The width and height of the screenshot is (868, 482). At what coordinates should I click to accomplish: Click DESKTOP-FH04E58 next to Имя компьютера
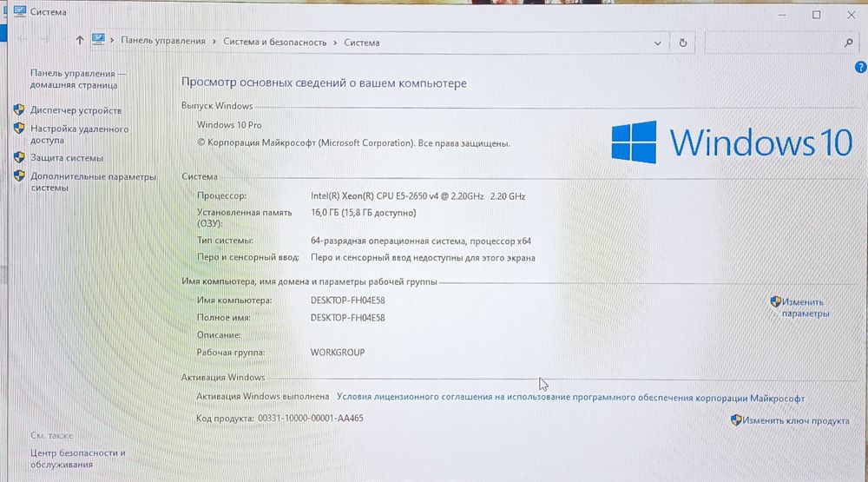coord(348,300)
